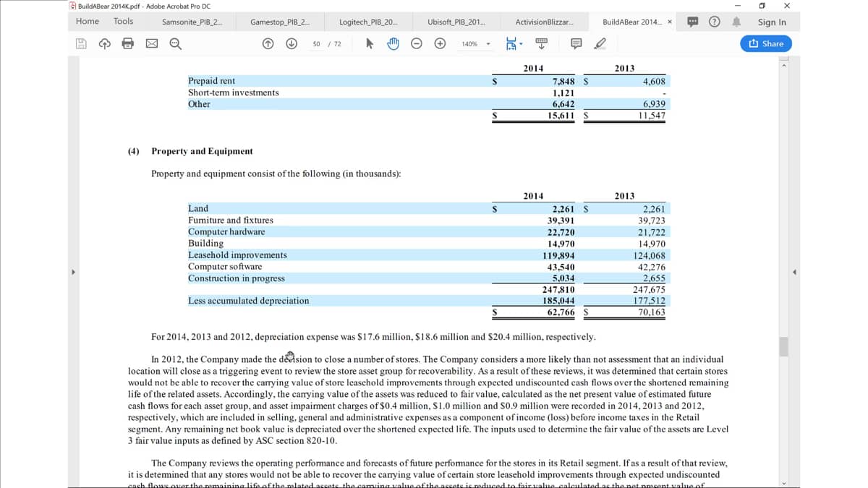
Task: Click the upload to cloud icon
Action: [105, 44]
